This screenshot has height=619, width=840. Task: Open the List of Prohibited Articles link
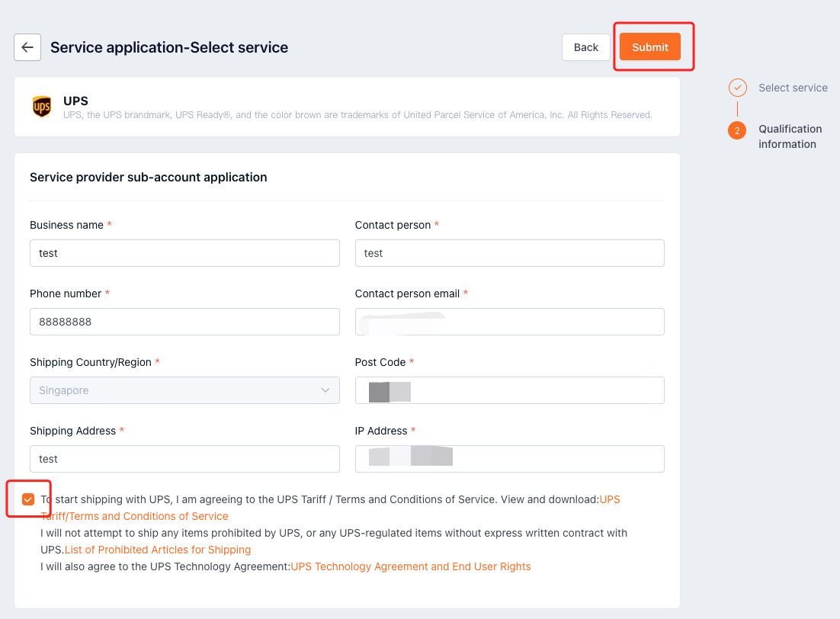pyautogui.click(x=157, y=549)
